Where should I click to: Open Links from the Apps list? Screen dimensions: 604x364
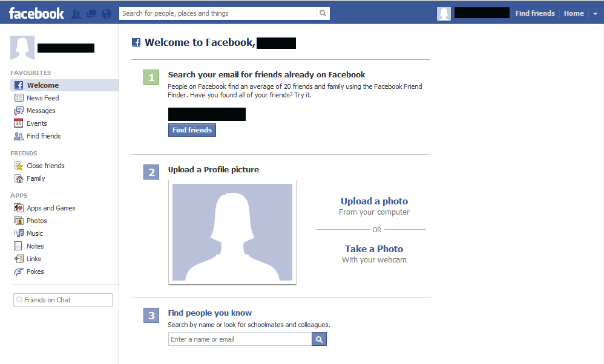(x=33, y=258)
